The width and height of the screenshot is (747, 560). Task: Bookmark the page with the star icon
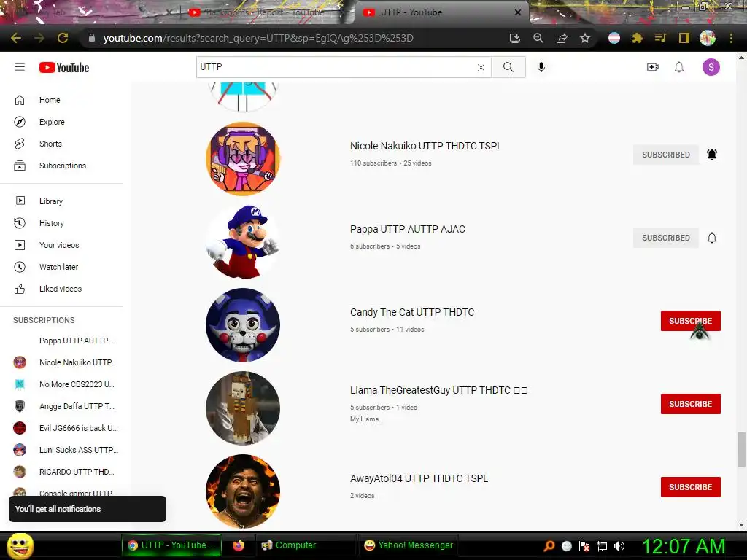click(585, 38)
